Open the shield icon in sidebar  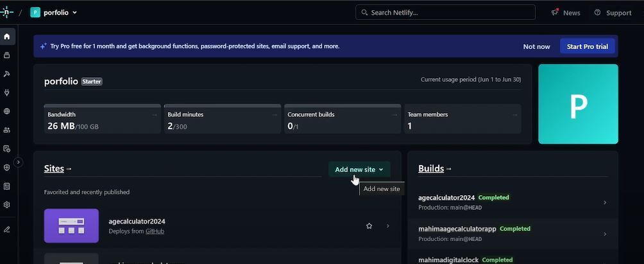pyautogui.click(x=7, y=168)
